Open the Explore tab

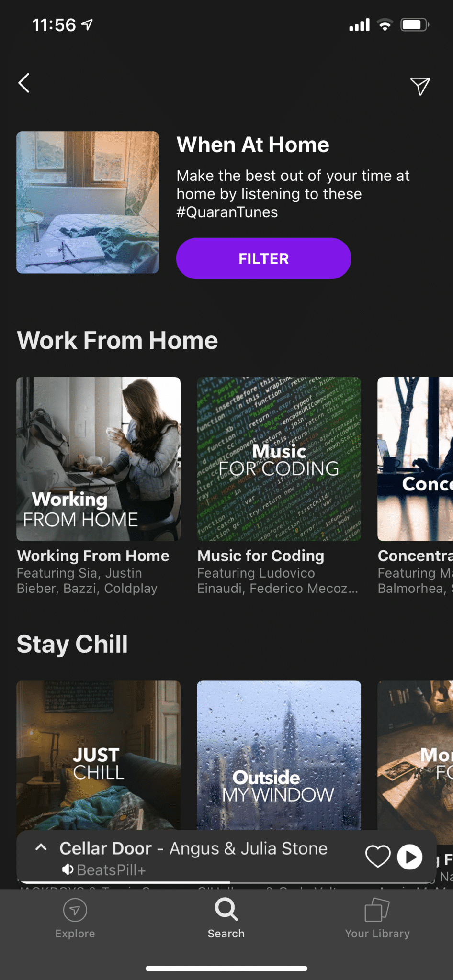[x=75, y=919]
